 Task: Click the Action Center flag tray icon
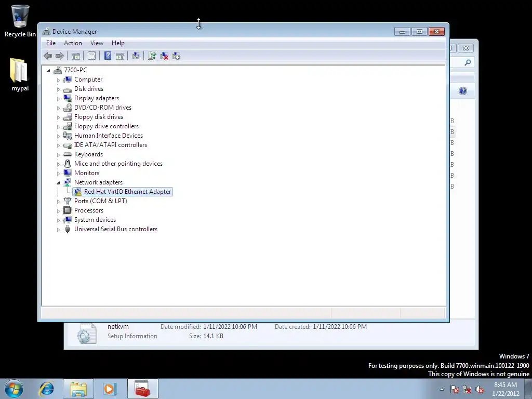tap(455, 389)
